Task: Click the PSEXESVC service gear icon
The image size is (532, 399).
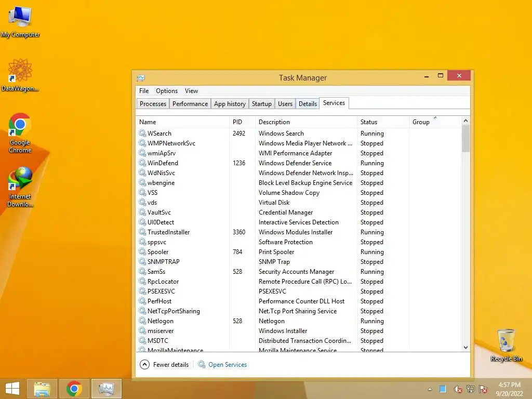Action: (x=142, y=291)
